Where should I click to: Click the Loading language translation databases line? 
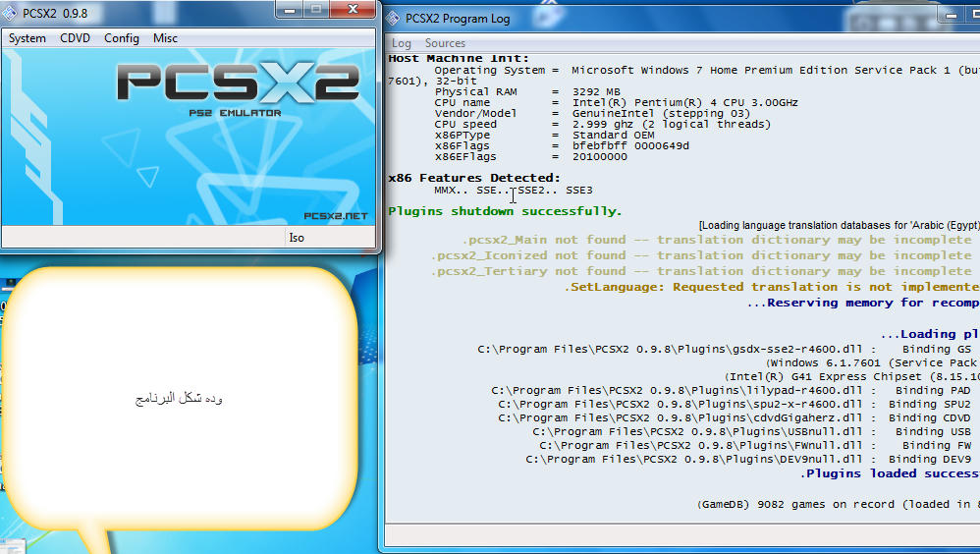coord(840,225)
